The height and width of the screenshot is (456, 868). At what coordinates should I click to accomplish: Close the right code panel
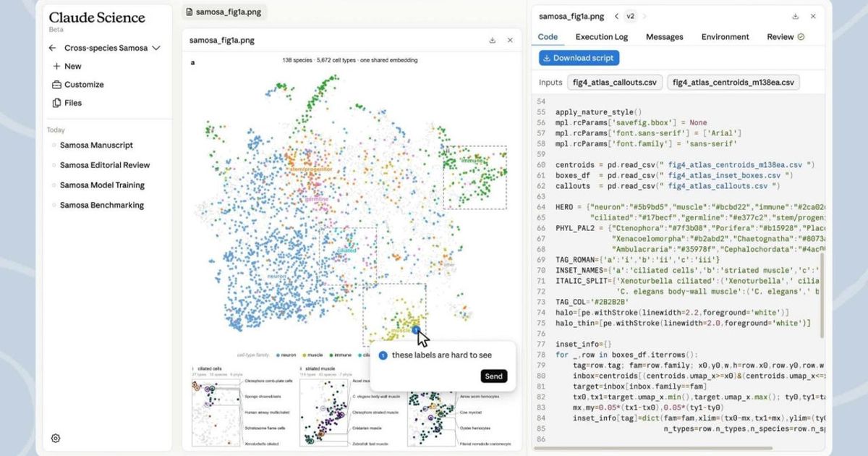[814, 16]
